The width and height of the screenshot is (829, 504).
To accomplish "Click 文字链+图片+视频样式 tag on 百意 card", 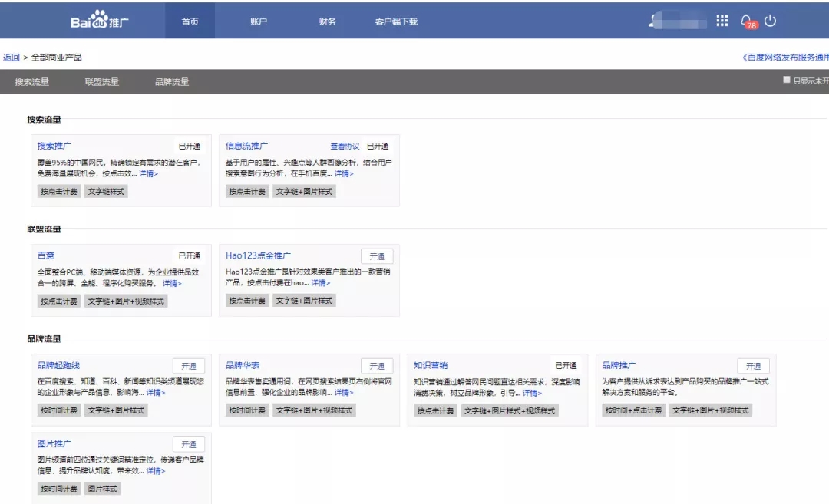I will click(x=126, y=301).
